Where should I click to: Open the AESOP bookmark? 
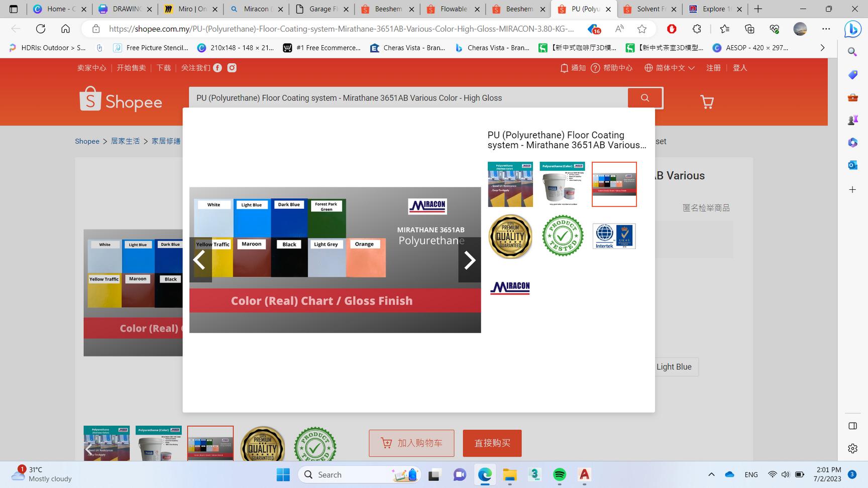(x=750, y=48)
